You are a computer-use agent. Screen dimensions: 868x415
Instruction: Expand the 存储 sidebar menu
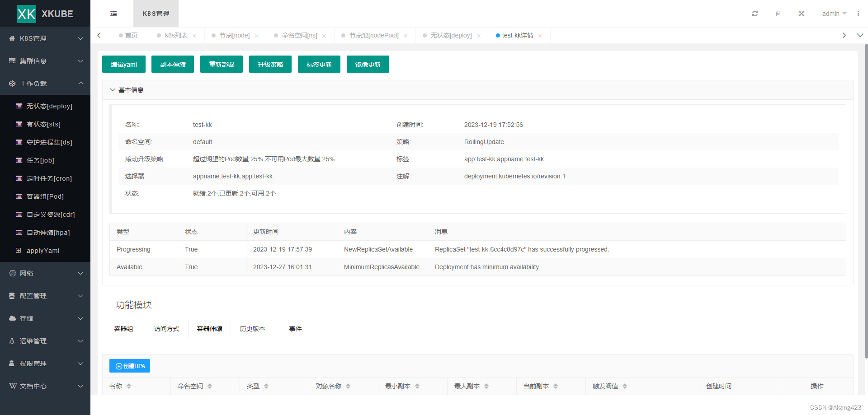[x=45, y=318]
